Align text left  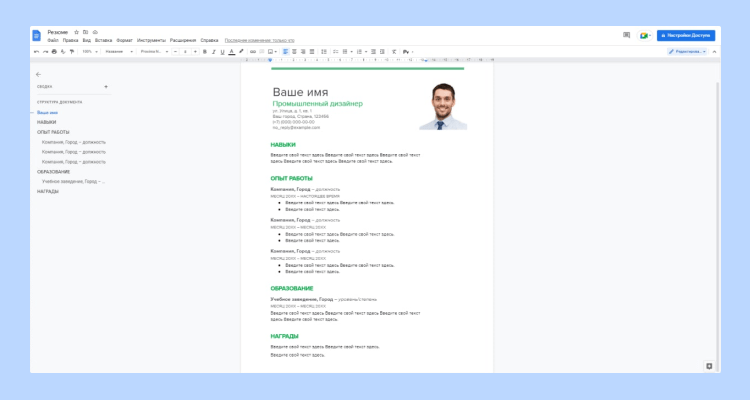(x=286, y=52)
